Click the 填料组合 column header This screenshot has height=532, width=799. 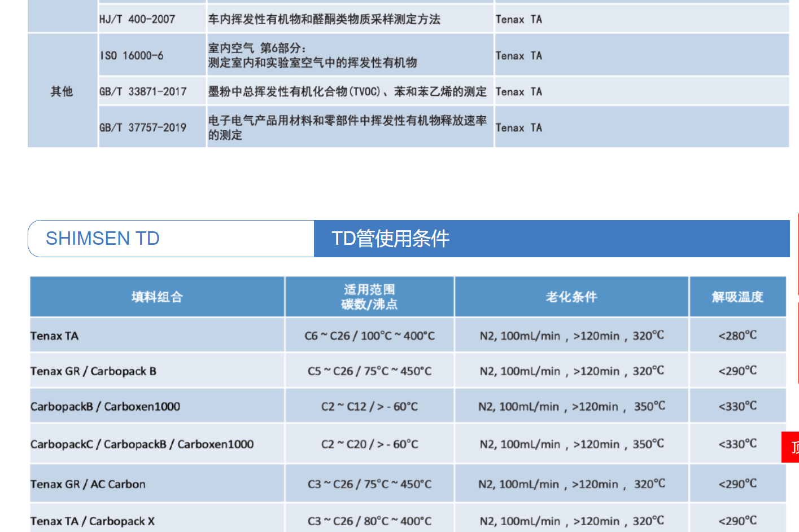pyautogui.click(x=157, y=297)
